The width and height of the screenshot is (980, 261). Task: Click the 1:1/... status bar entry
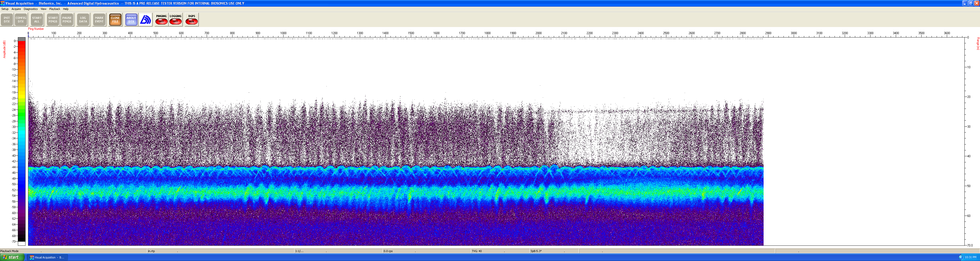tap(299, 251)
